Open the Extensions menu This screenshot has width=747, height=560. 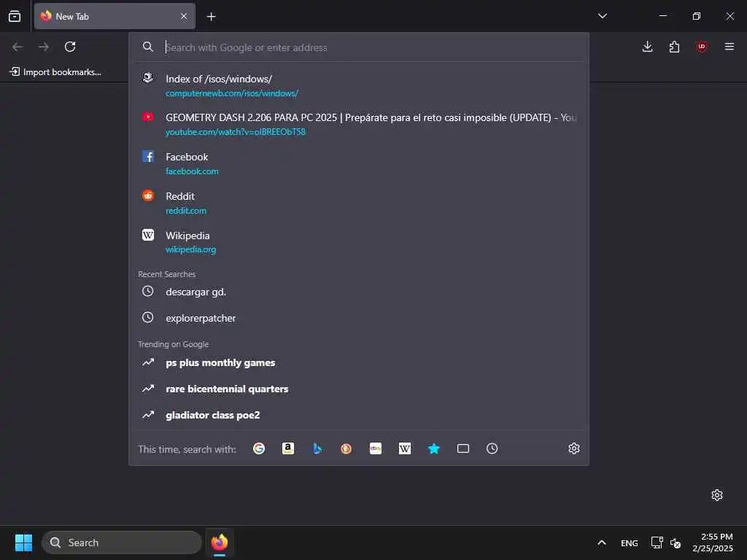[674, 47]
